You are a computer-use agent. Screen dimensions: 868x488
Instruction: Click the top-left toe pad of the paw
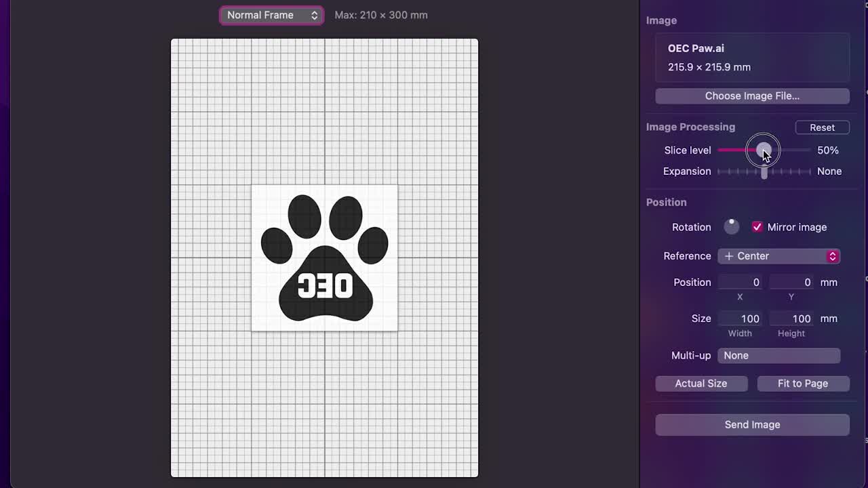click(304, 216)
